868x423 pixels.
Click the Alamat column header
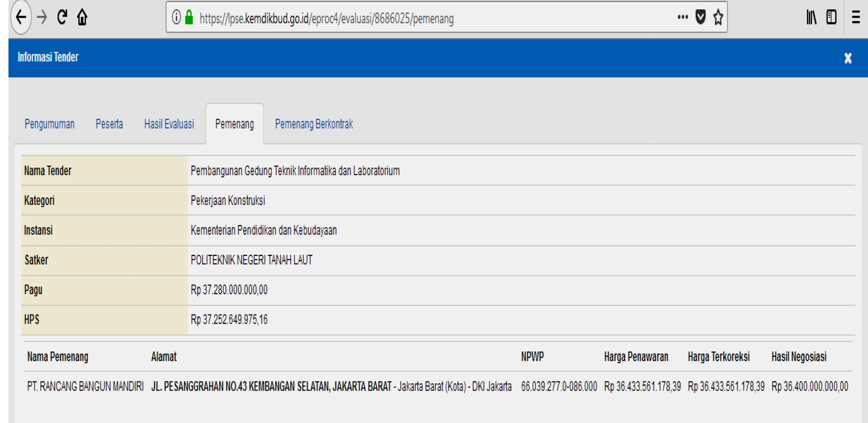(x=164, y=357)
